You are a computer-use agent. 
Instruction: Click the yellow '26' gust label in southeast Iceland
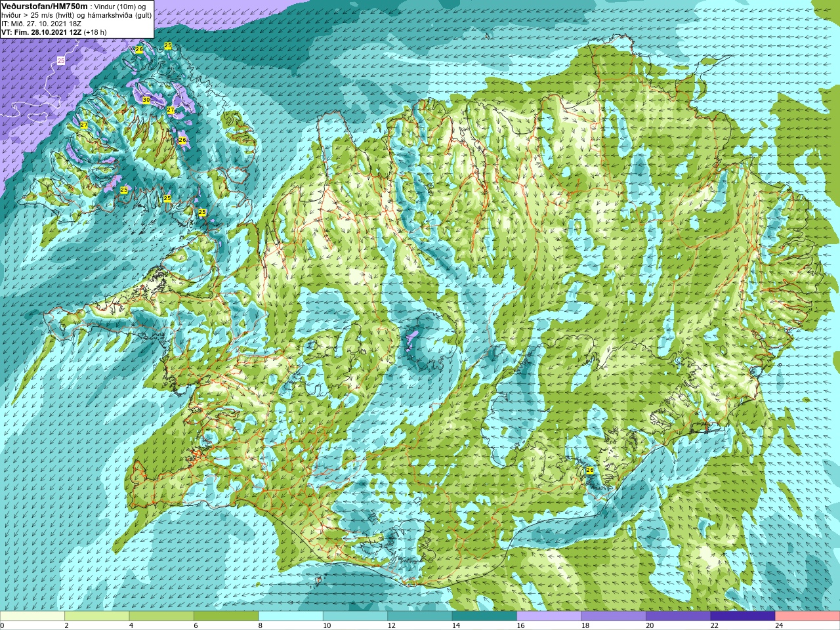[589, 471]
